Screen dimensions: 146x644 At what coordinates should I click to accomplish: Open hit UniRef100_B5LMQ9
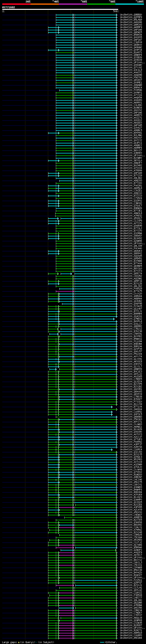pos(131,20)
